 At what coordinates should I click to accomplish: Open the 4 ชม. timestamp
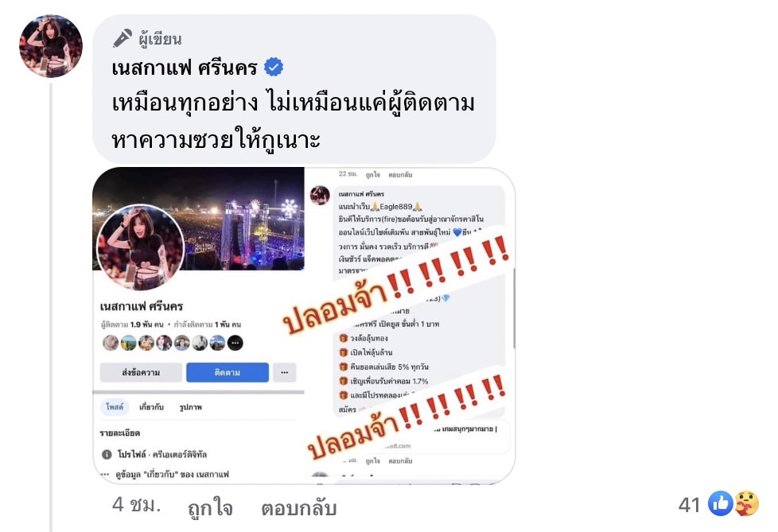[x=137, y=505]
